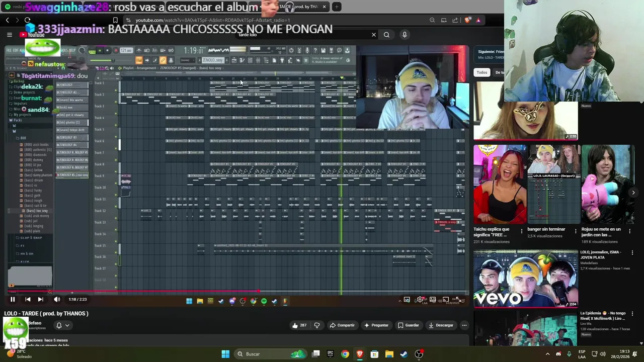Bookmark this page with the bookmark icon
Screen dimensions: 644x362
click(x=115, y=20)
